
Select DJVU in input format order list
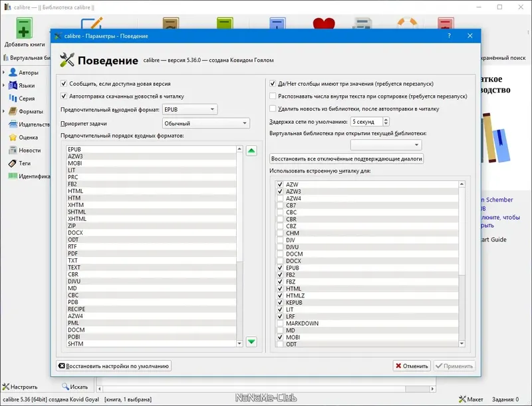click(x=152, y=281)
